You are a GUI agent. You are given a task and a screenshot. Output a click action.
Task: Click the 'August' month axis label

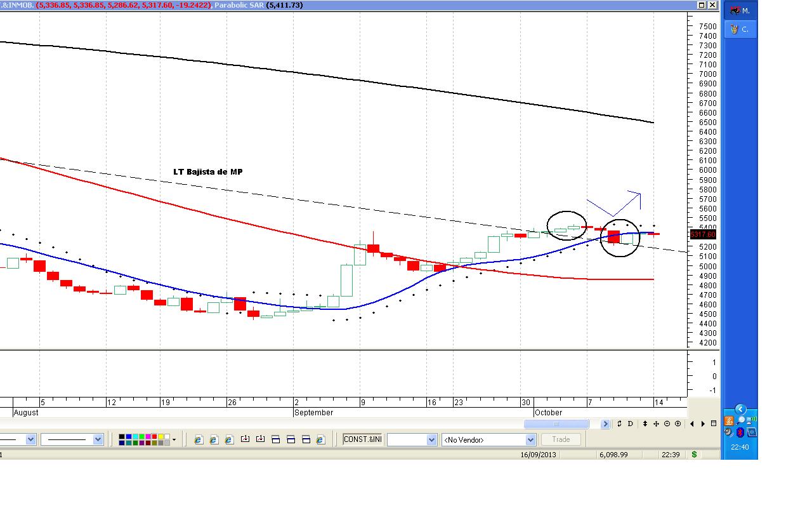click(26, 412)
